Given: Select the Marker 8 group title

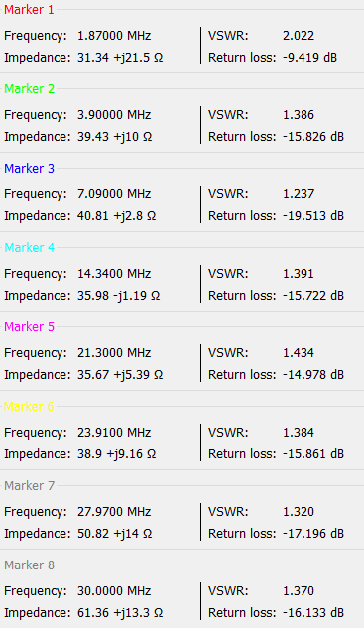Looking at the screenshot, I should point(29,565).
